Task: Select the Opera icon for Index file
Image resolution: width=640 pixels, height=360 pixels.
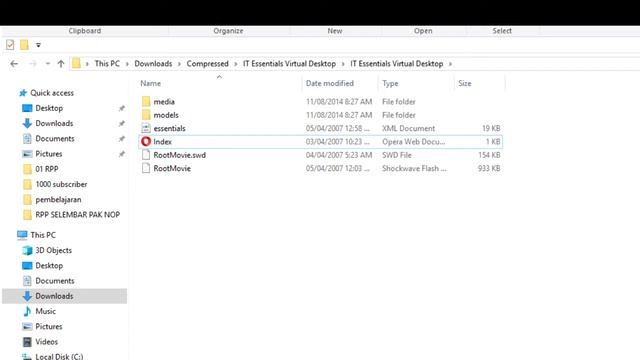Action: point(146,142)
